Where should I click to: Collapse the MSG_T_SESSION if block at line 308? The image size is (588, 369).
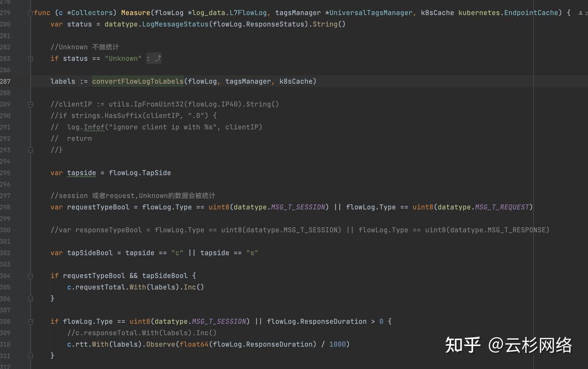click(x=30, y=321)
